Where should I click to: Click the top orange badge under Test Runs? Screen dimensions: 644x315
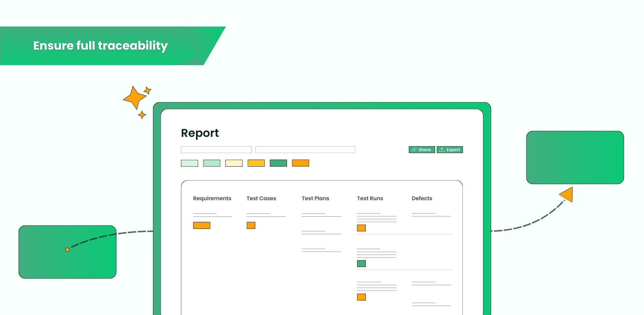click(361, 228)
